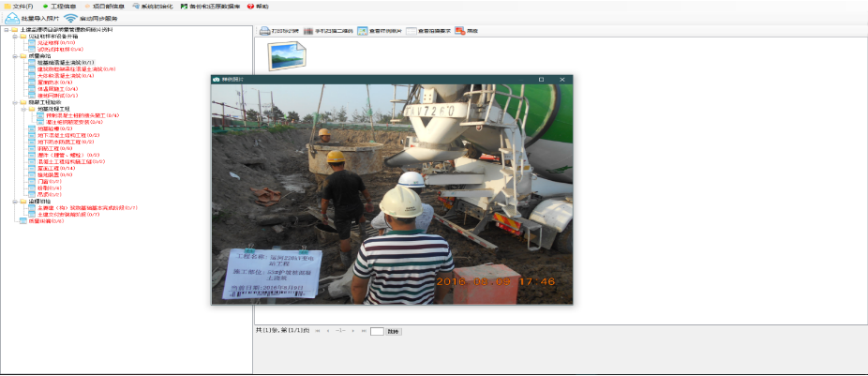This screenshot has height=376, width=868.
Task: Click camera icon in photo viewer title bar
Action: [217, 80]
